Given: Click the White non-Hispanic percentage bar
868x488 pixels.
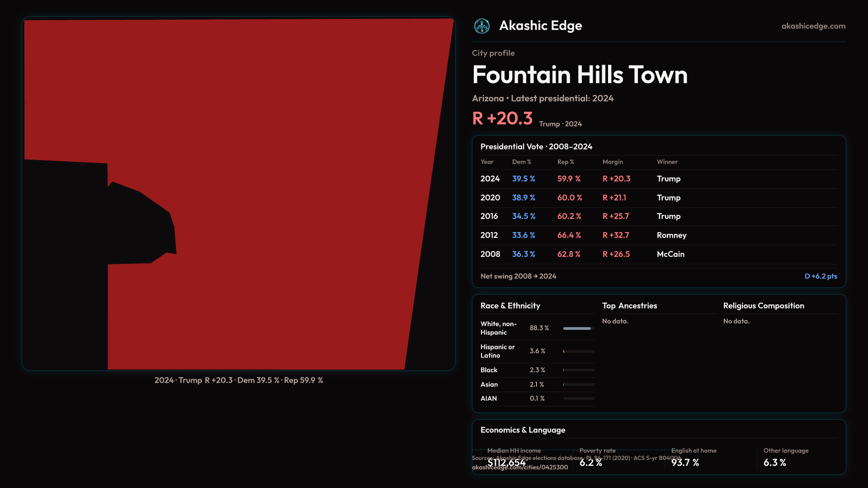Looking at the screenshot, I should [x=578, y=328].
